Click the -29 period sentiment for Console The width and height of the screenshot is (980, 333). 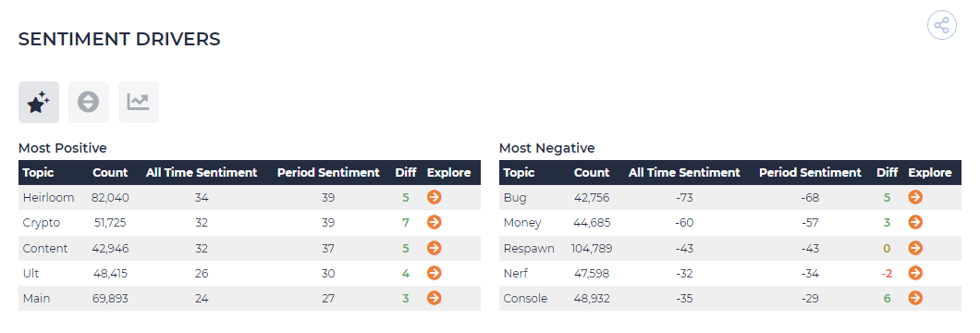point(810,298)
